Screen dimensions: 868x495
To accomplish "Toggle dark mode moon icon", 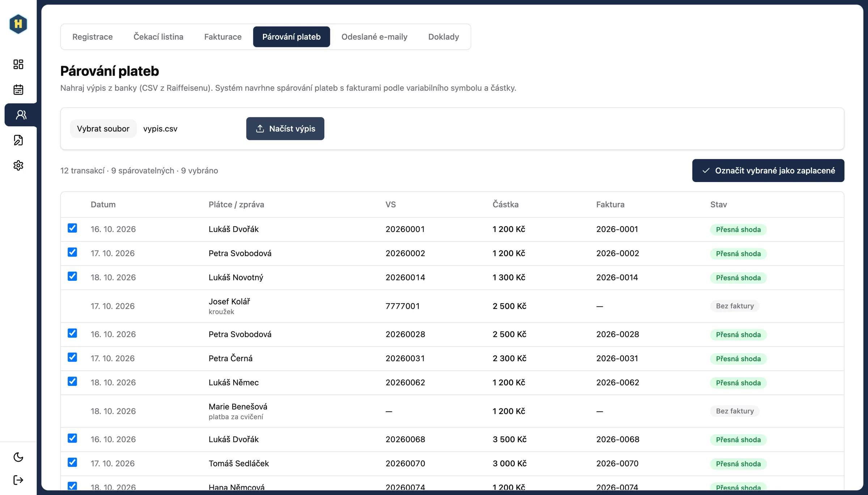I will pos(18,457).
